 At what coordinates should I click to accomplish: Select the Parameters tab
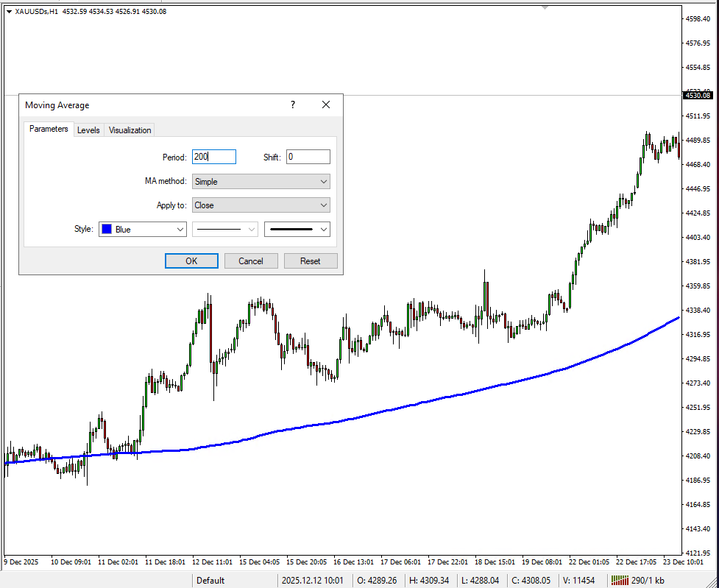(49, 130)
